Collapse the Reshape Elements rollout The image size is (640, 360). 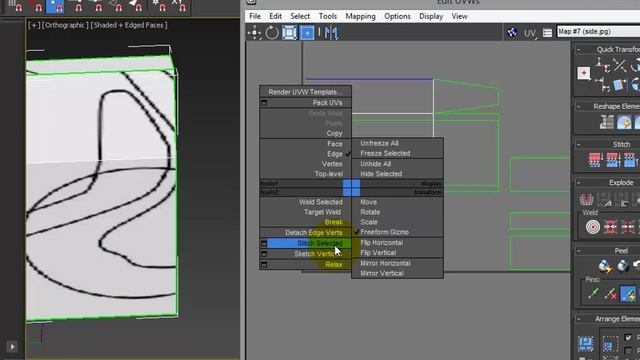click(579, 107)
